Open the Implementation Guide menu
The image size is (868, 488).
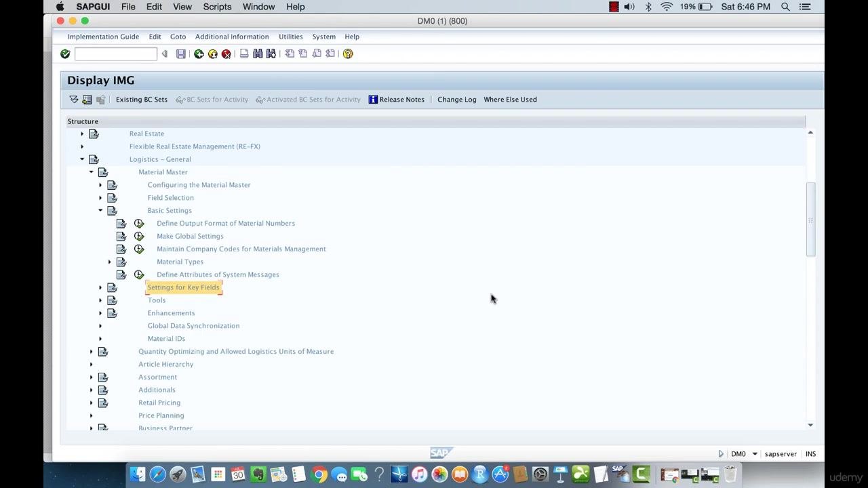(x=103, y=37)
